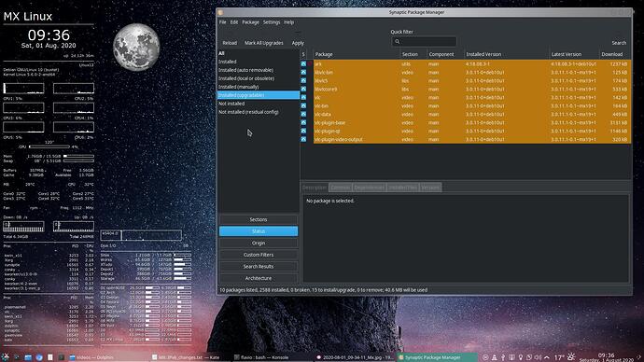Toggle status box for libvlc-bin package
The image size is (644, 362).
point(303,72)
